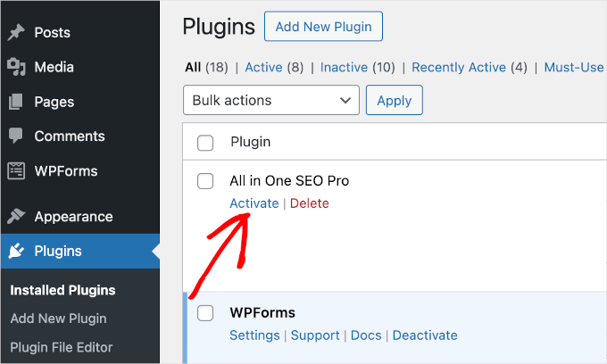The height and width of the screenshot is (364, 607).
Task: Click the Apply button
Action: click(x=394, y=101)
